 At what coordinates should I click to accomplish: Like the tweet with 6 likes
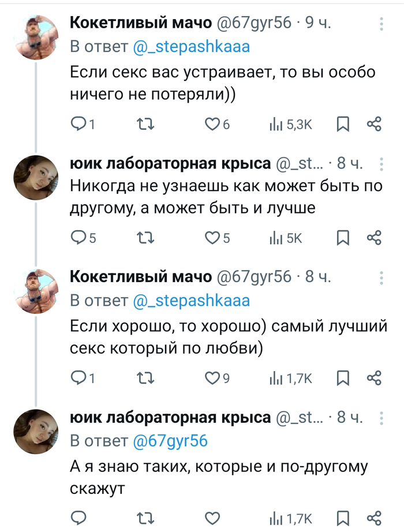214,124
